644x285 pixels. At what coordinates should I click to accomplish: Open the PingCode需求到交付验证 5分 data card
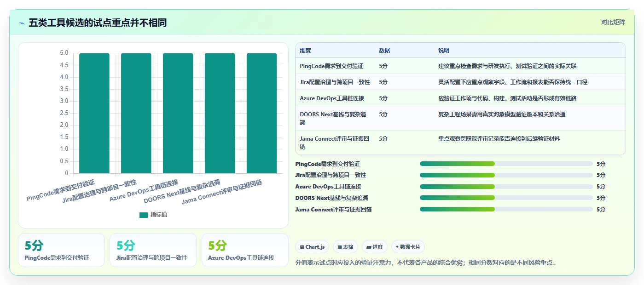coord(61,250)
